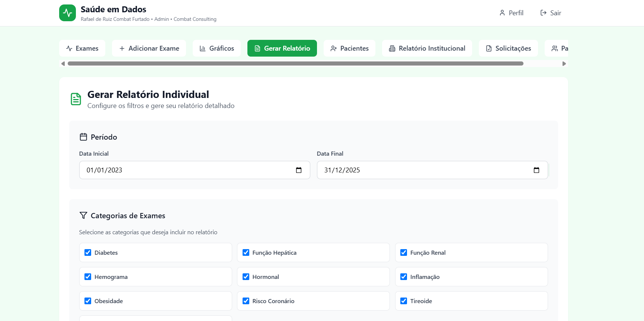The image size is (644, 321).
Task: Click the calendar icon beside Período heading
Action: [x=83, y=137]
